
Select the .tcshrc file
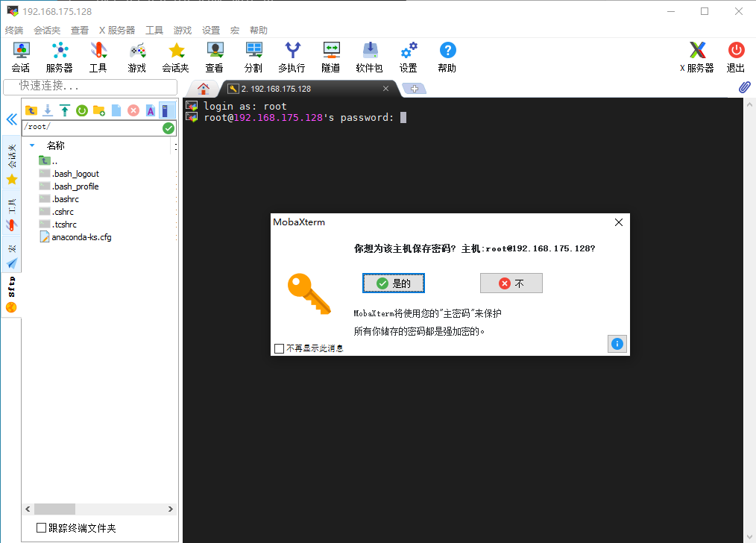pos(58,224)
